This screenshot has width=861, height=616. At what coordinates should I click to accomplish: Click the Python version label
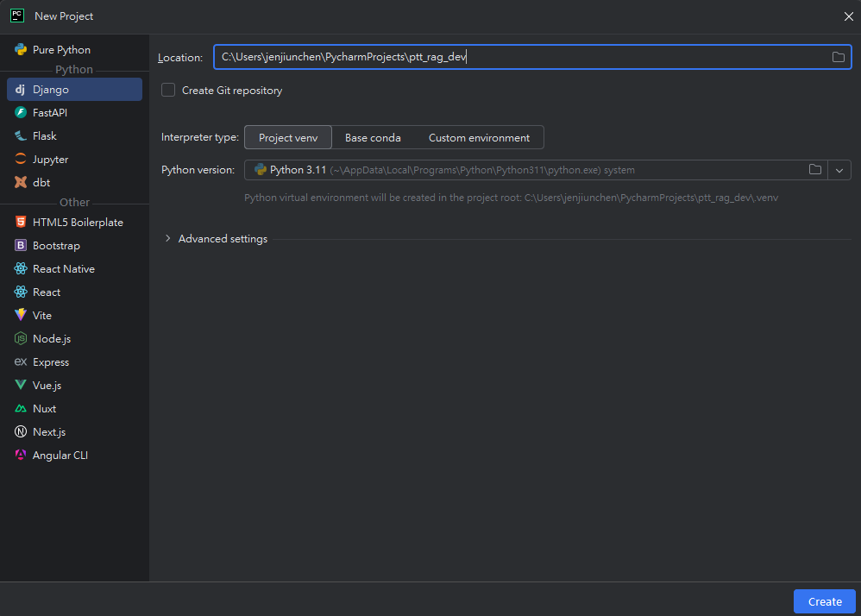[x=198, y=170]
